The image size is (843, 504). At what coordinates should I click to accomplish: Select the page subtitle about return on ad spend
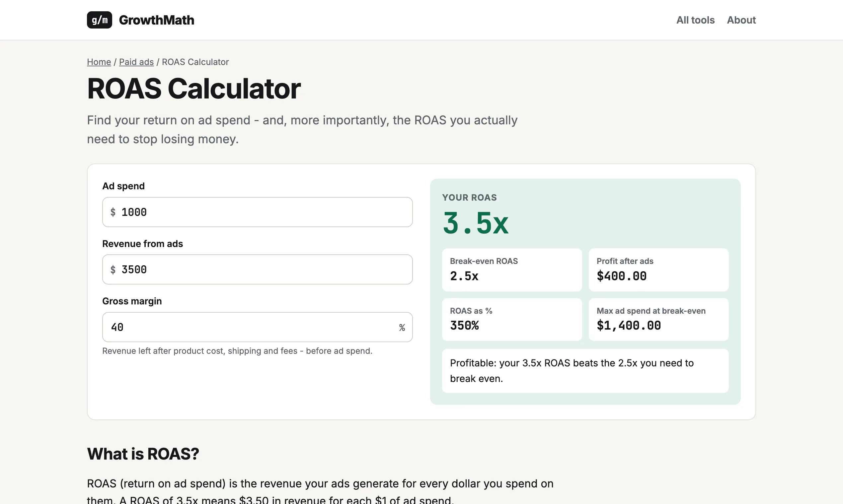[302, 129]
